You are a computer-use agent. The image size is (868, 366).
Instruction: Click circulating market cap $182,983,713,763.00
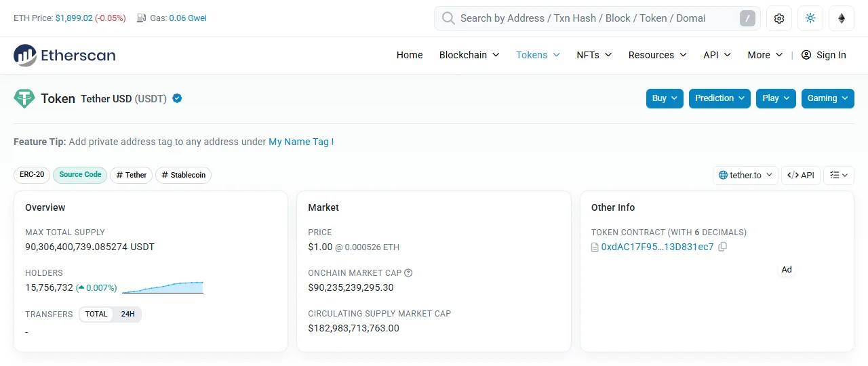(x=353, y=328)
